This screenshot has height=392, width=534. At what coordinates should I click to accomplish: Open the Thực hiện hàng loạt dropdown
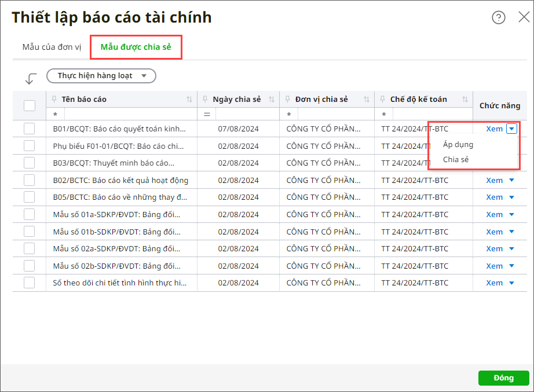(x=101, y=76)
